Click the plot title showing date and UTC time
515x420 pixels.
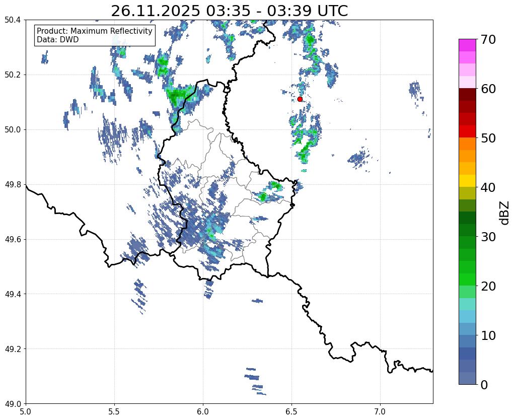229,11
